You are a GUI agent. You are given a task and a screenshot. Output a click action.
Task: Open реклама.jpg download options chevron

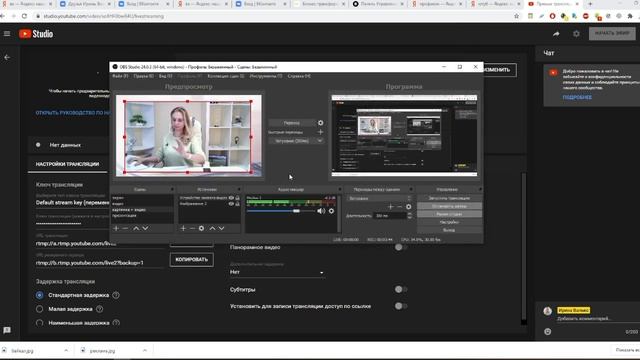(x=144, y=351)
